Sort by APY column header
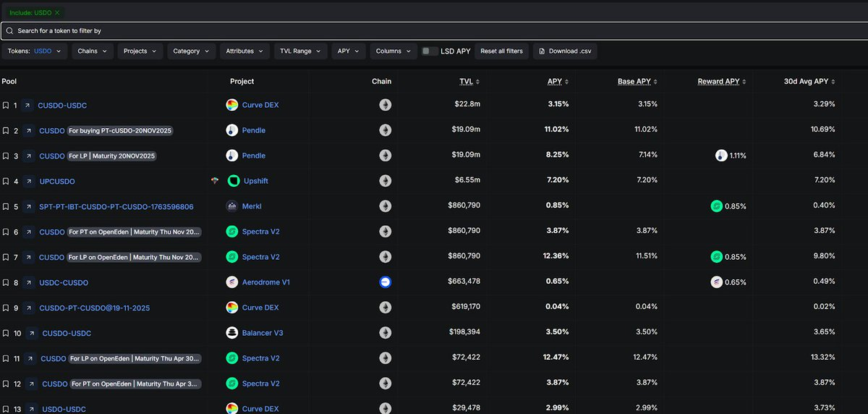Screen dimensions: 868x414 (558, 82)
